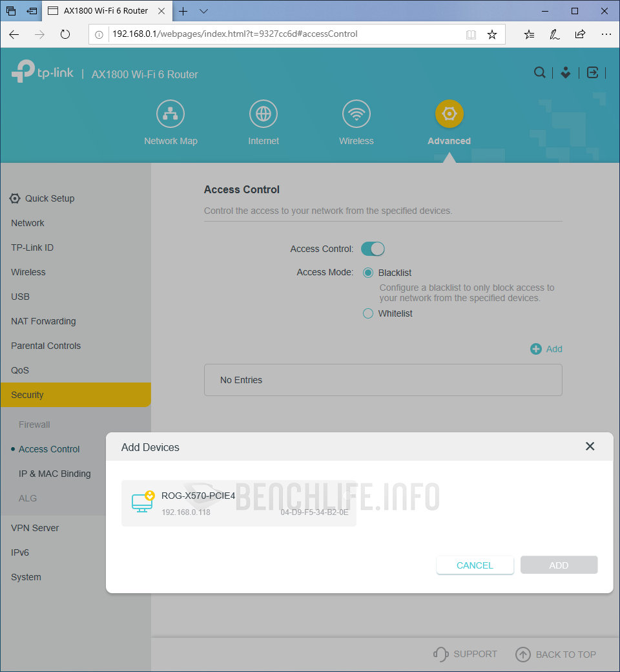Click the ADD button in dialog
Image resolution: width=620 pixels, height=672 pixels.
pos(559,565)
